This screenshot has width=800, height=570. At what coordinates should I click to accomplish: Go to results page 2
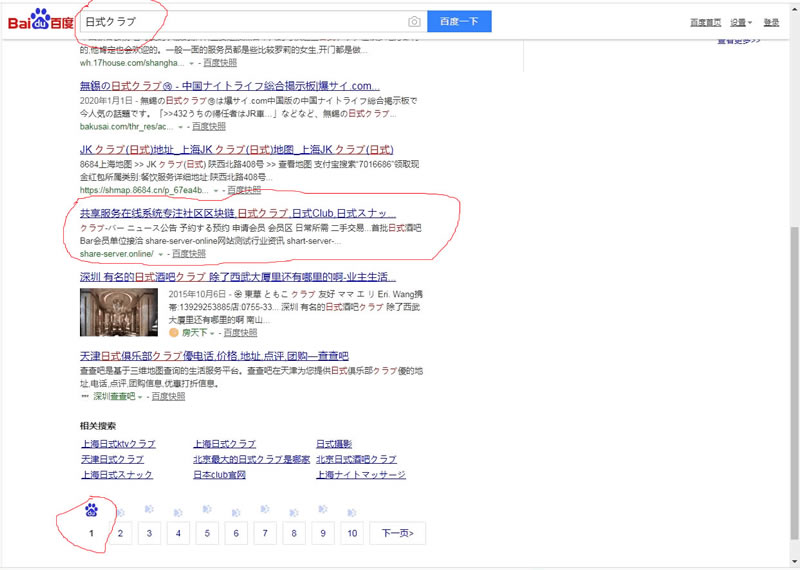(120, 533)
